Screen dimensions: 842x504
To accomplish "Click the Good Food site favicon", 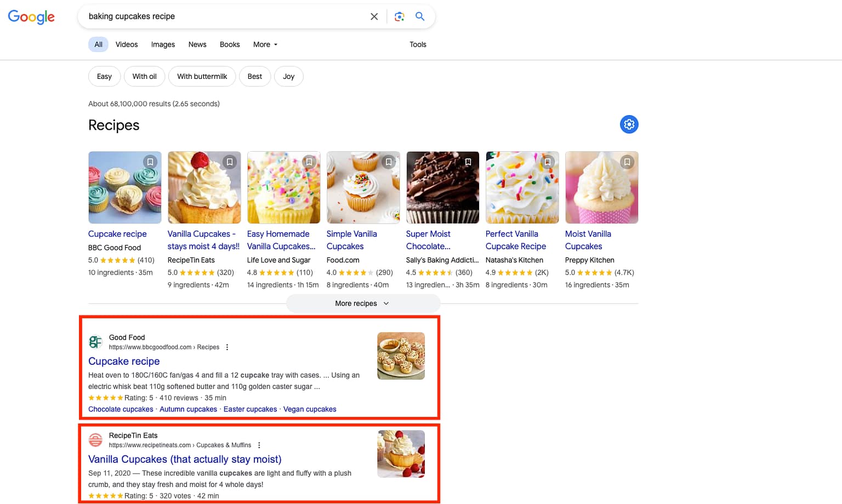I will point(95,342).
